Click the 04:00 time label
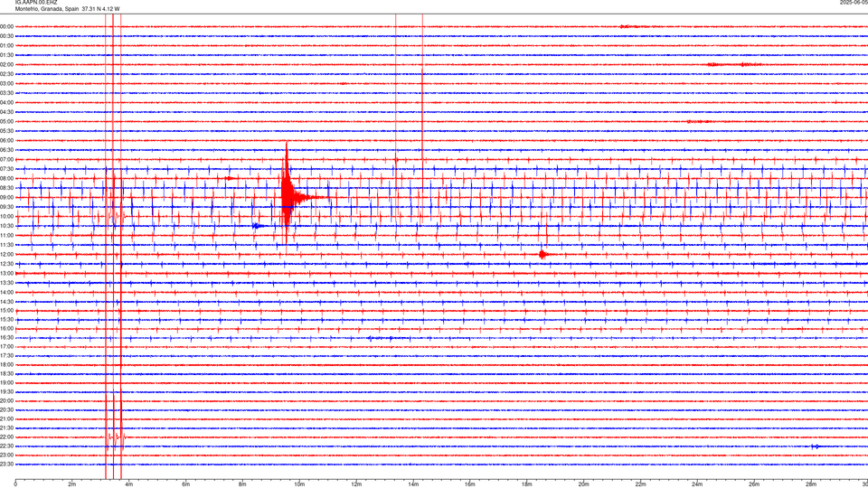 pyautogui.click(x=6, y=102)
